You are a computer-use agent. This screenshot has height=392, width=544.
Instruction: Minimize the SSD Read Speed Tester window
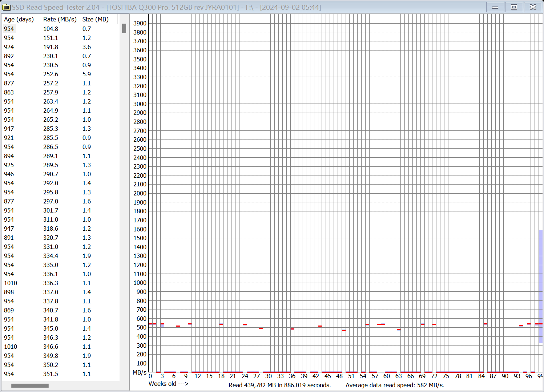(x=495, y=7)
